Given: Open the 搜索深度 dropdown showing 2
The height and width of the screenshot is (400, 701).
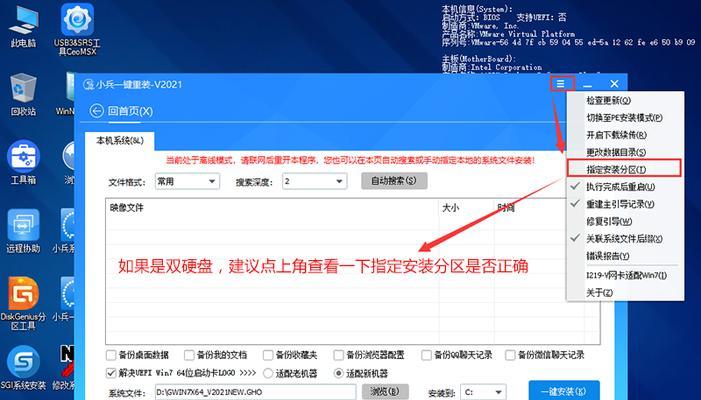Looking at the screenshot, I should [314, 181].
